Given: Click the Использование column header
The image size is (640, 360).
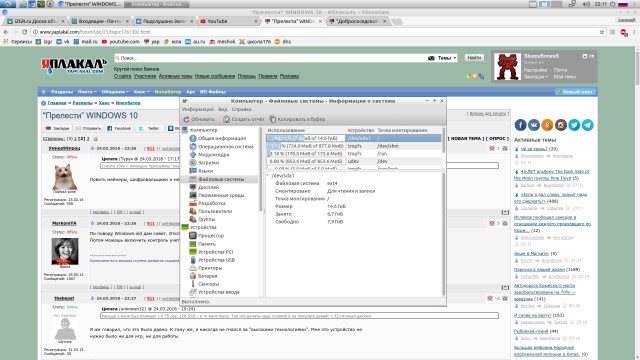Looking at the screenshot, I should pos(286,130).
